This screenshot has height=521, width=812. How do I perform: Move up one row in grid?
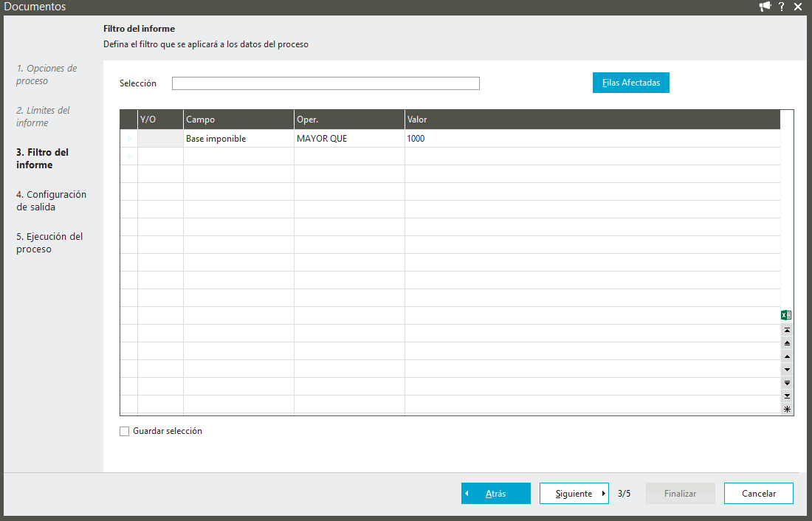tap(787, 356)
